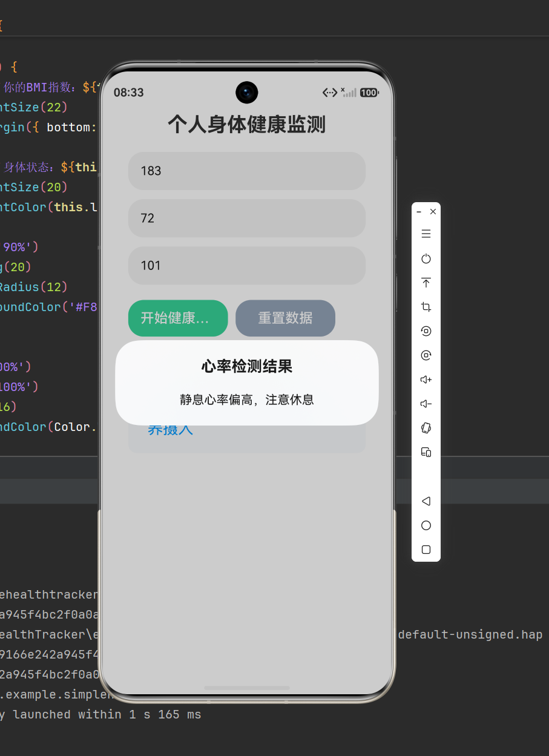The width and height of the screenshot is (549, 756).
Task: Open the multi-device screen icon
Action: coord(426,452)
